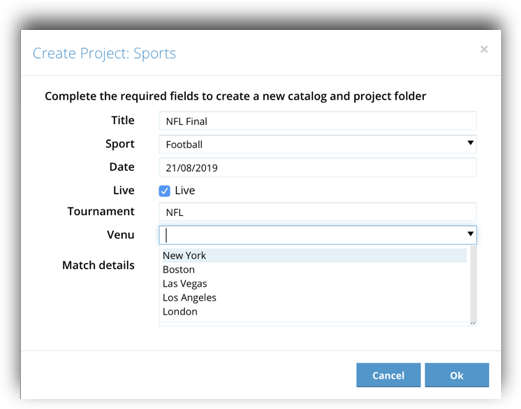Image resolution: width=521 pixels, height=409 pixels.
Task: Click the Cancel button
Action: coord(388,375)
